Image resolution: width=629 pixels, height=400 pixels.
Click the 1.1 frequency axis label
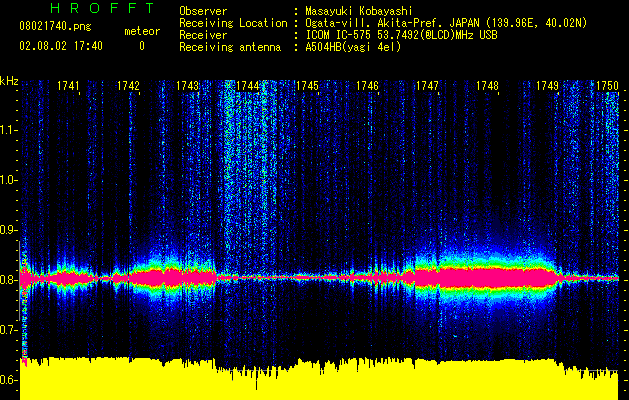(8, 130)
